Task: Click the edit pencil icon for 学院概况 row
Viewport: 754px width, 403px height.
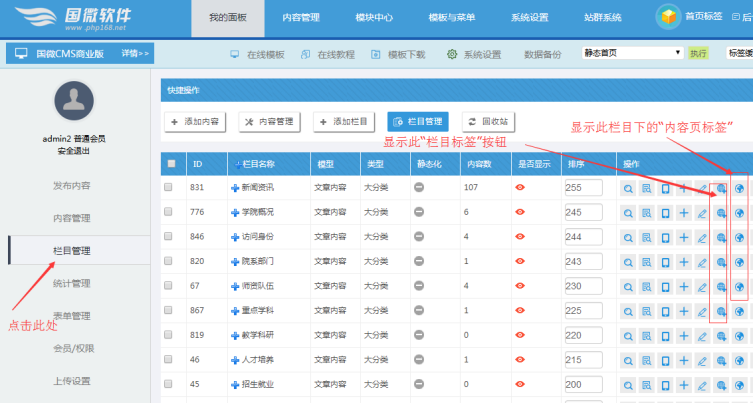Action: [x=701, y=212]
